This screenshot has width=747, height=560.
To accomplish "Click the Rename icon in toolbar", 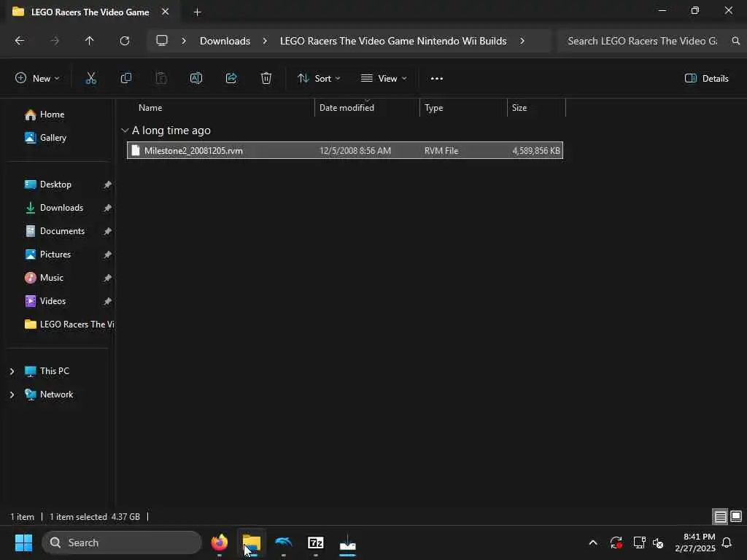I will (x=196, y=79).
